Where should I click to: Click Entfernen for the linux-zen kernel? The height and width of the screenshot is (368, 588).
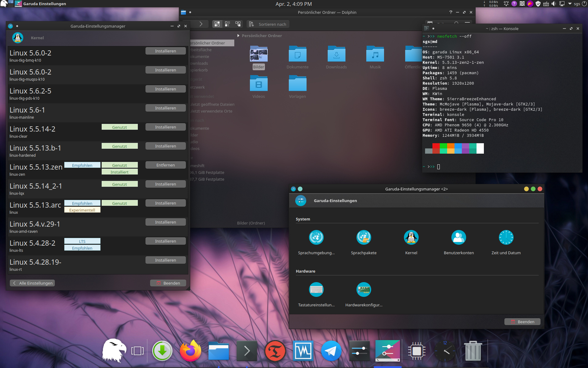165,165
